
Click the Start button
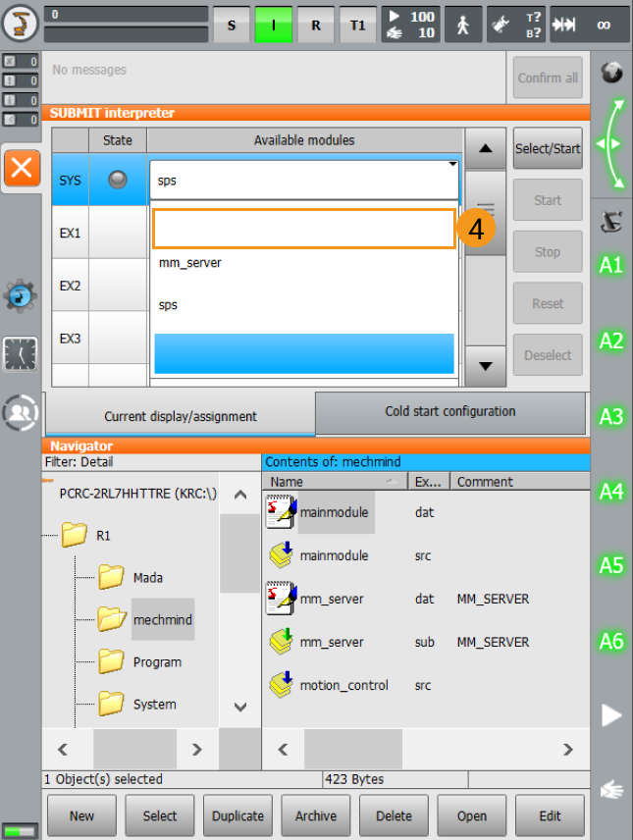(x=548, y=200)
